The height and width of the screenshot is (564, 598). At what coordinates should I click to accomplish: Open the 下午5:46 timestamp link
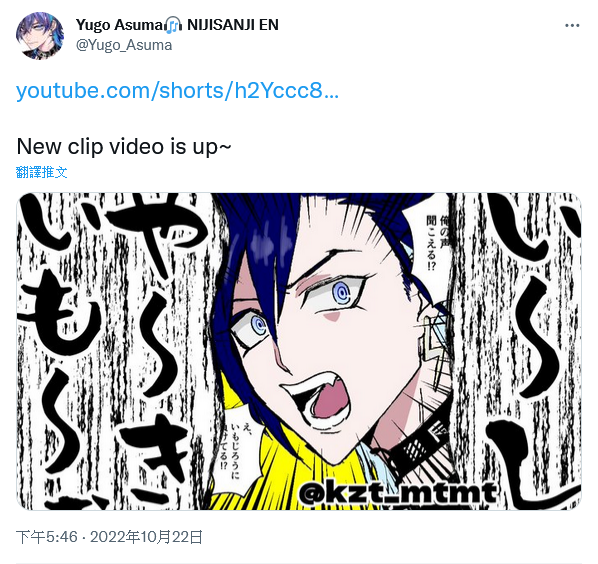(x=47, y=537)
